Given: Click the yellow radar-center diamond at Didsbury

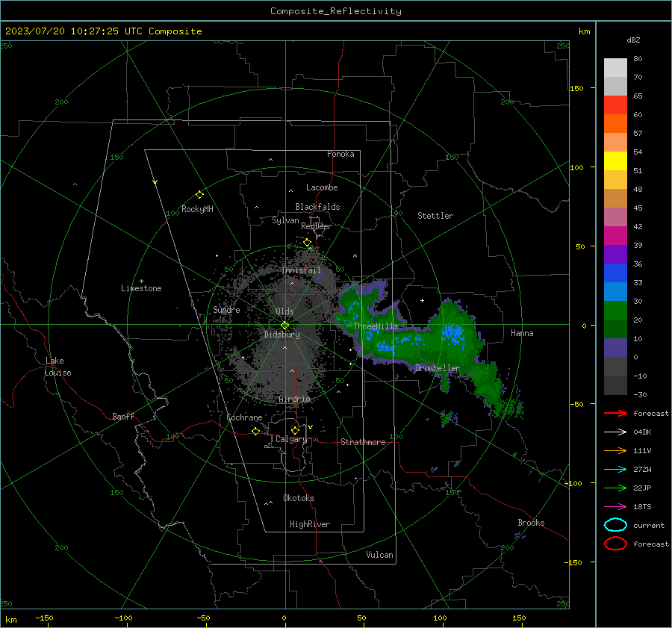Looking at the screenshot, I should (284, 326).
